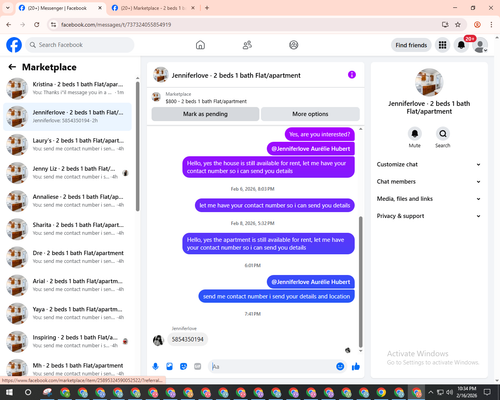
Task: Open the Windows Start button
Action: point(9,392)
